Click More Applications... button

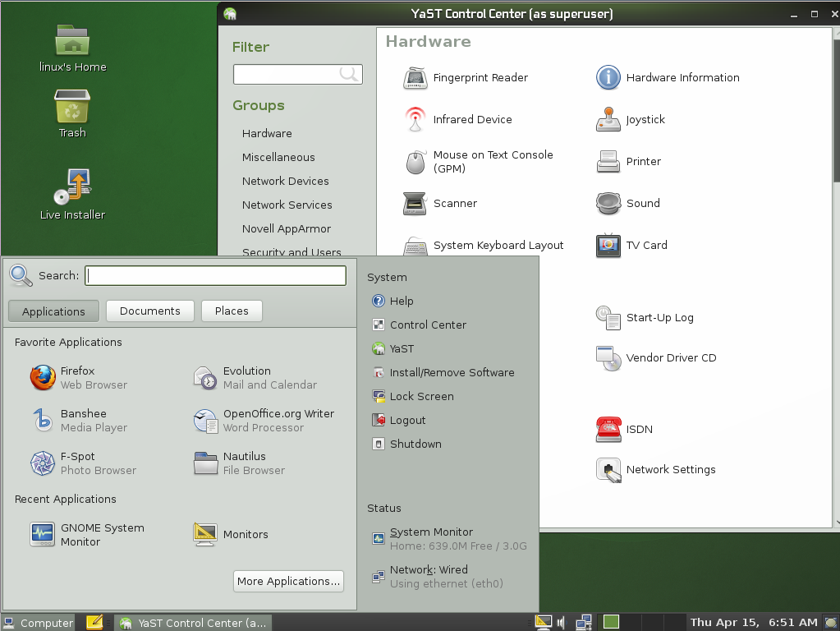pyautogui.click(x=289, y=581)
